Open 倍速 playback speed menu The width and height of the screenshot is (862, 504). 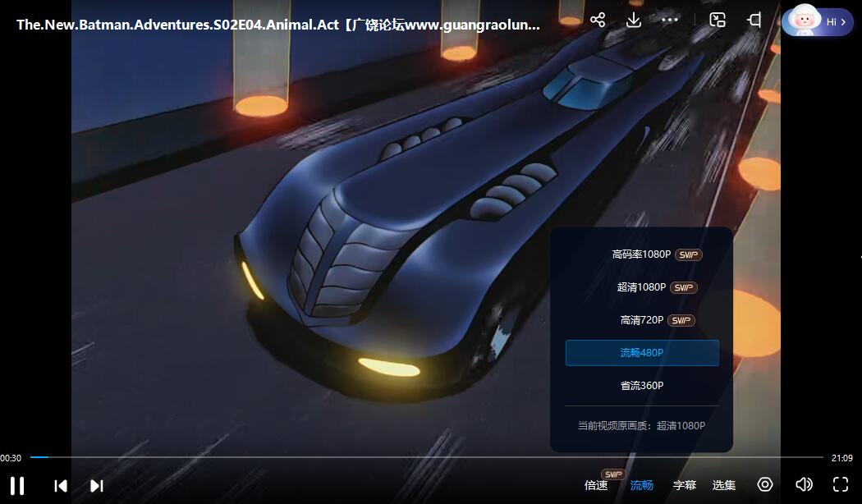click(596, 485)
